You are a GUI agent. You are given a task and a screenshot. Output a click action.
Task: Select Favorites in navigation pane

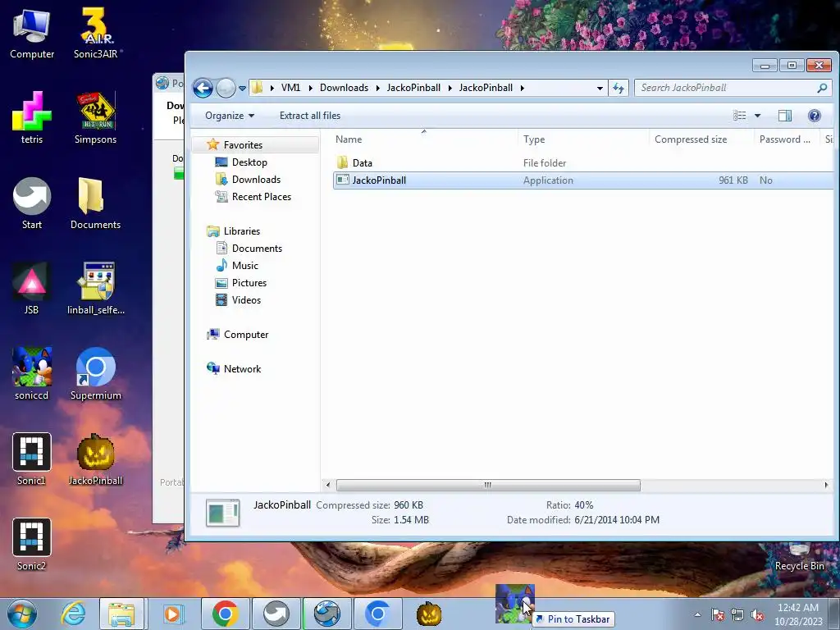point(243,145)
